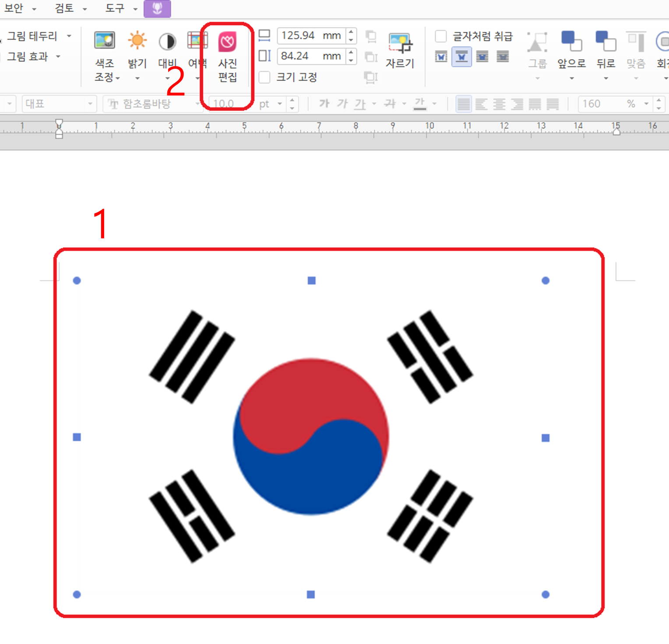Open the 대표 style combo box
The height and width of the screenshot is (644, 669).
pyautogui.click(x=59, y=104)
